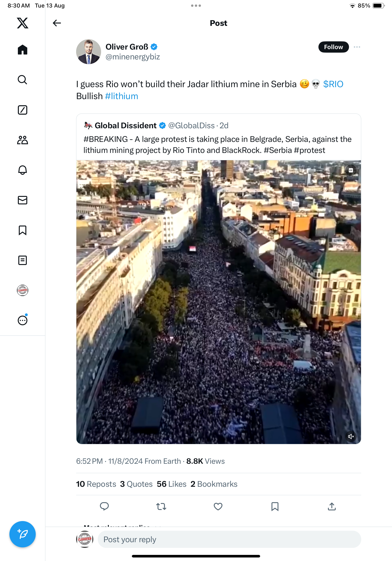Open the #lithium hashtag link

point(122,96)
